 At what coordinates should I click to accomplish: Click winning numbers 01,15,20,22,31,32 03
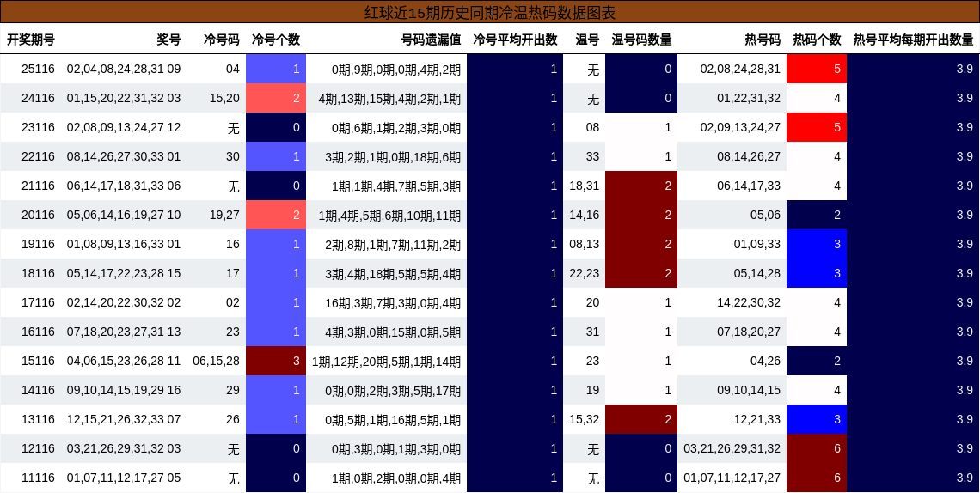(x=124, y=98)
